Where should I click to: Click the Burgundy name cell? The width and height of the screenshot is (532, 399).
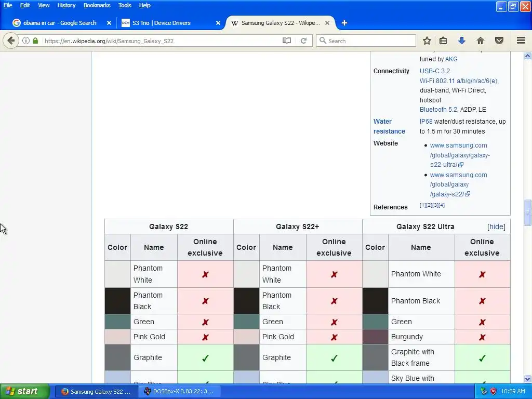[421, 337]
